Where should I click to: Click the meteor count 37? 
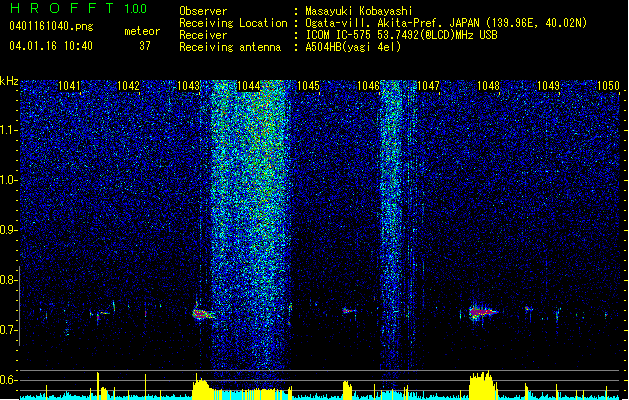[x=145, y=46]
